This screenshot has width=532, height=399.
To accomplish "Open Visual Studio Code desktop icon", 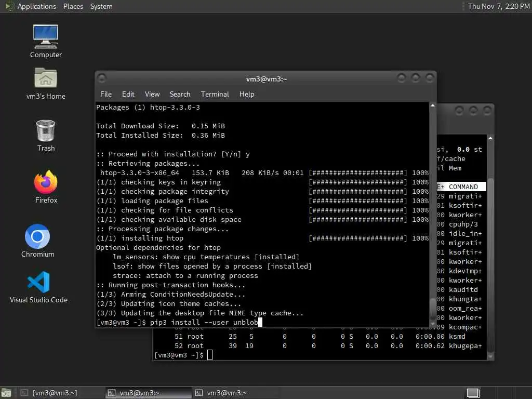I will (38, 287).
